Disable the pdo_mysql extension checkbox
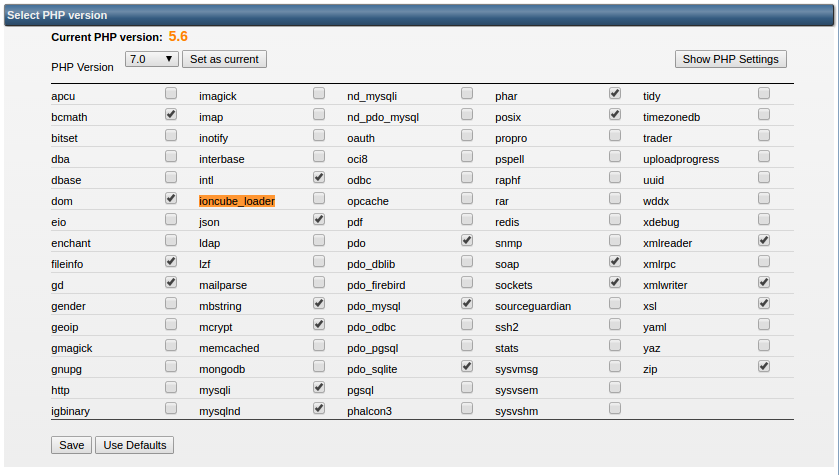Screen dimensions: 839x475 coord(467,304)
